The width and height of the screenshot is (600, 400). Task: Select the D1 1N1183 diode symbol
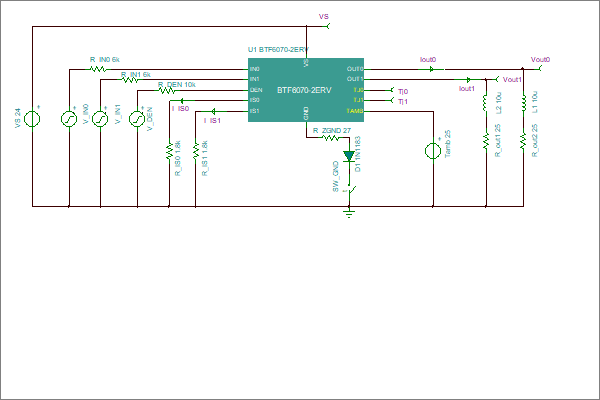(x=349, y=156)
